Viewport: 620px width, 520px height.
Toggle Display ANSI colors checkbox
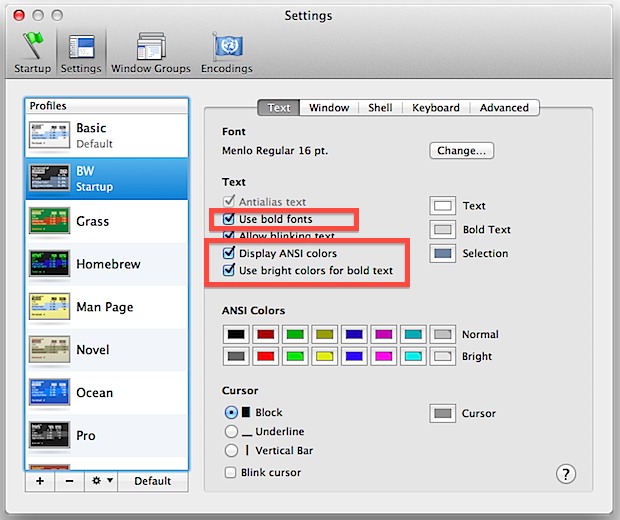tap(229, 253)
